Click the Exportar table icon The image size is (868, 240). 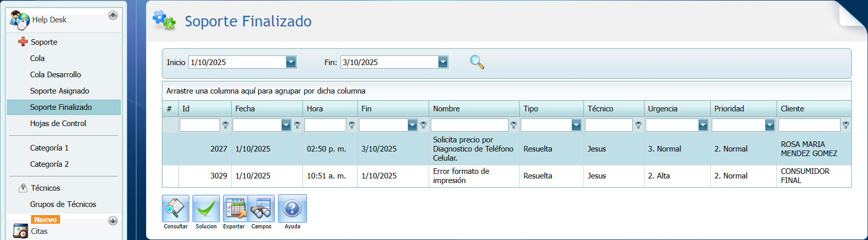235,208
